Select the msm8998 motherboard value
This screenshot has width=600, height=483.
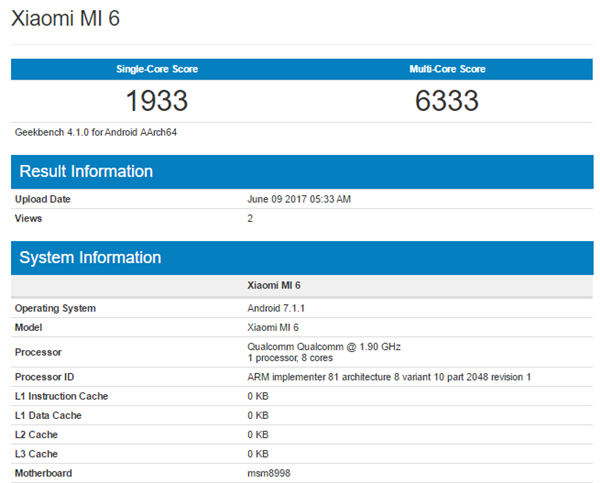[x=268, y=473]
